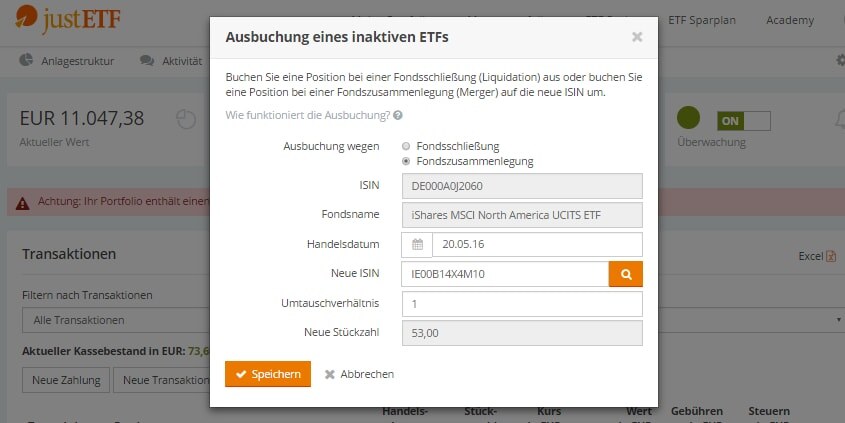
Task: Click the orange ISIN search magnifier button
Action: tap(625, 273)
